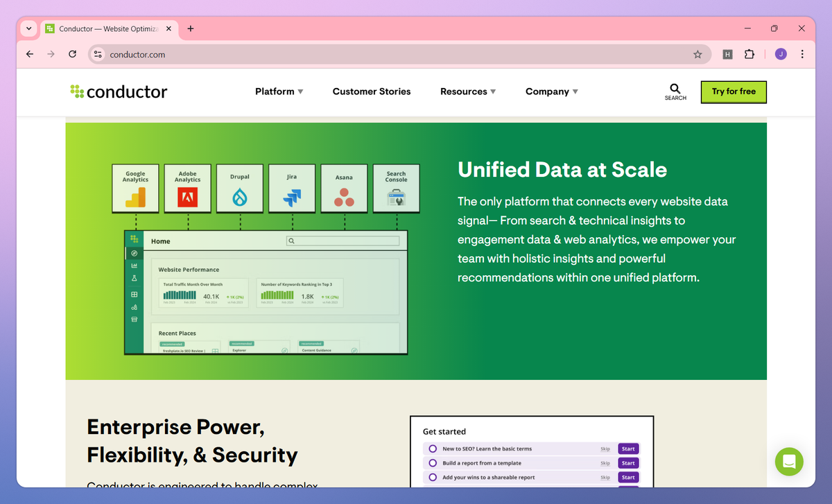Check the circle for Build a report from a template
Image resolution: width=832 pixels, height=504 pixels.
pyautogui.click(x=433, y=463)
